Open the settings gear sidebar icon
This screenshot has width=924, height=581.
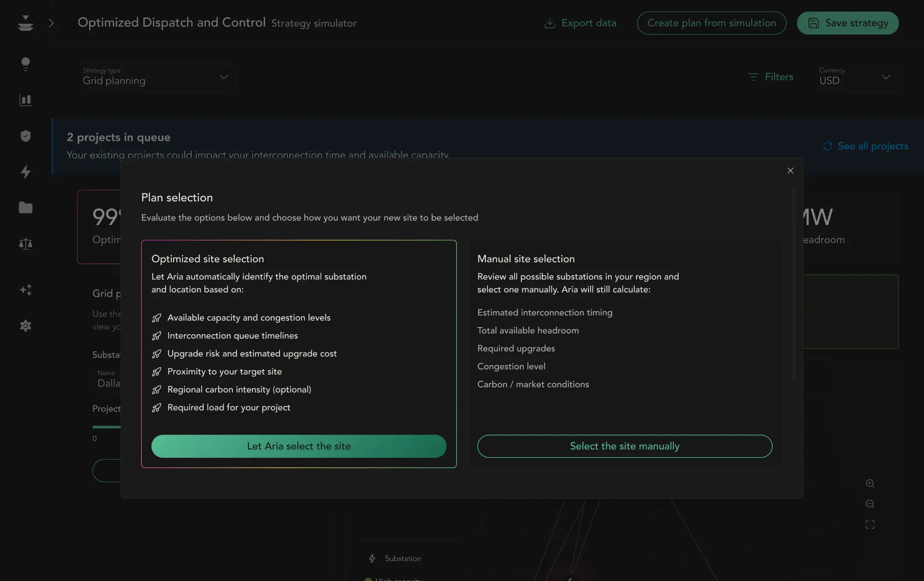(x=26, y=326)
